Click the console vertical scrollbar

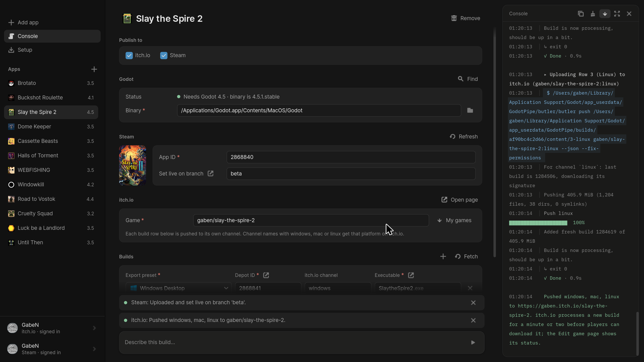click(x=637, y=334)
